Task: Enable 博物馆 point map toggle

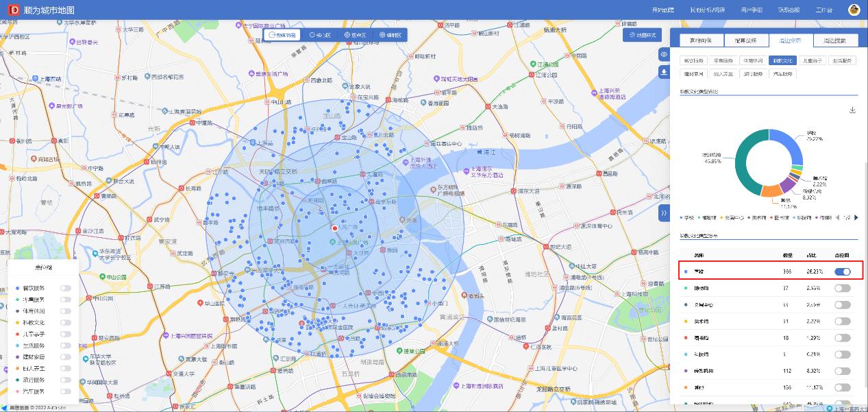Action: click(x=843, y=289)
